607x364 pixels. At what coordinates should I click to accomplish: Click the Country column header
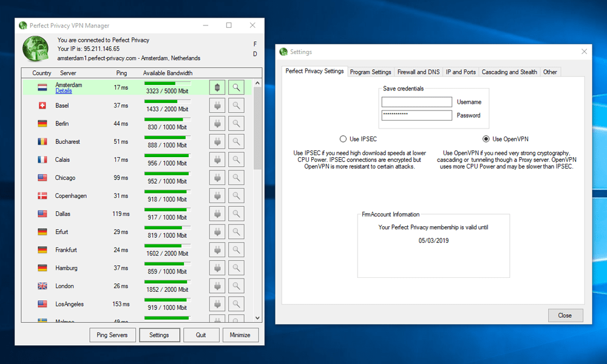[42, 73]
